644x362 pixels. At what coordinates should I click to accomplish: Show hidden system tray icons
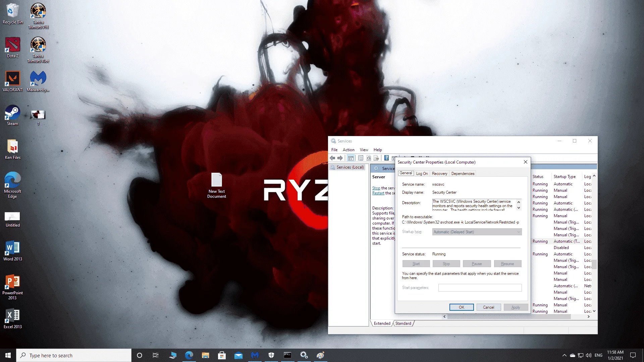tap(564, 355)
